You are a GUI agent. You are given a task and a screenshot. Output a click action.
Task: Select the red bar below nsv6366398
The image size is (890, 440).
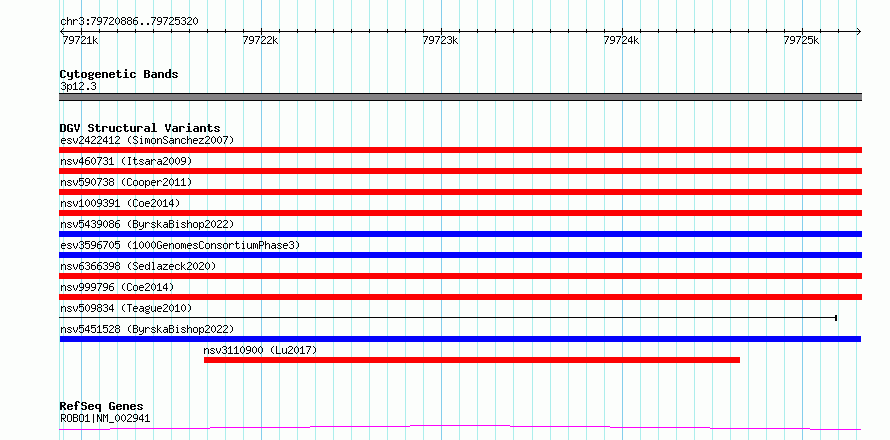pos(460,276)
